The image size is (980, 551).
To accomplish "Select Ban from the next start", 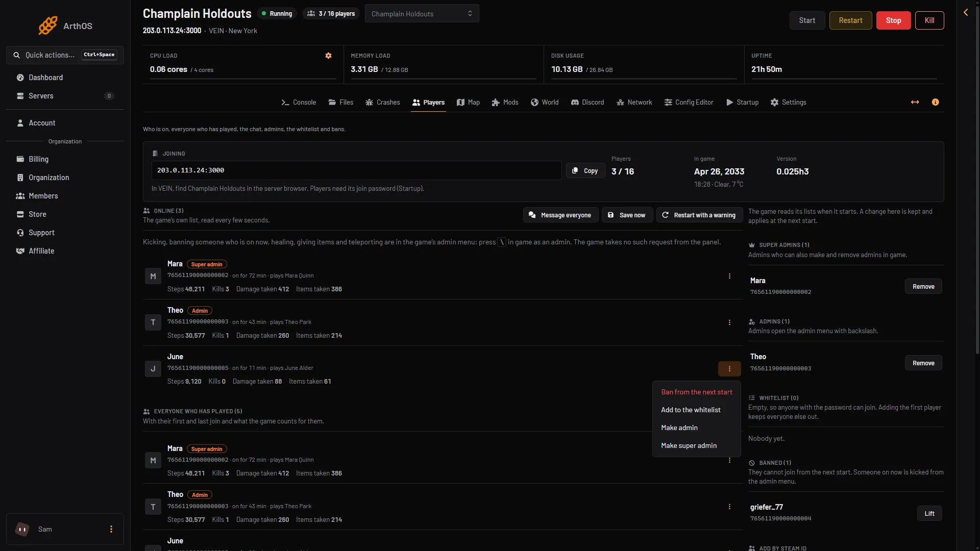I will point(696,392).
